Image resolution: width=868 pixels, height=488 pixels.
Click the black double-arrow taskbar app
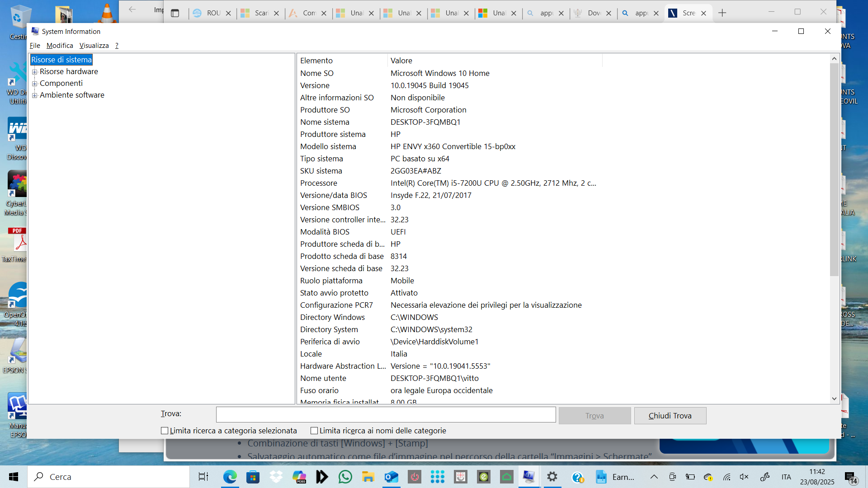[322, 477]
